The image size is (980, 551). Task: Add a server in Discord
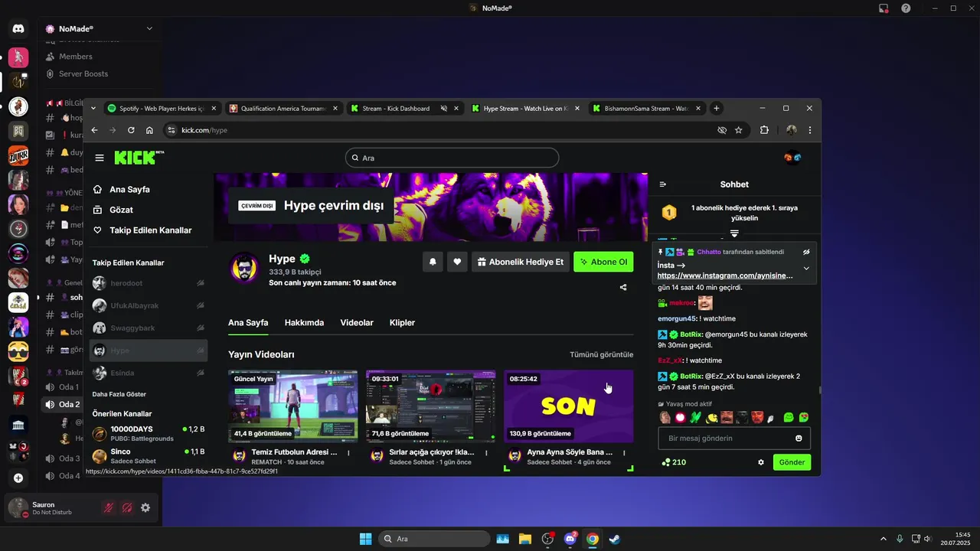18,478
